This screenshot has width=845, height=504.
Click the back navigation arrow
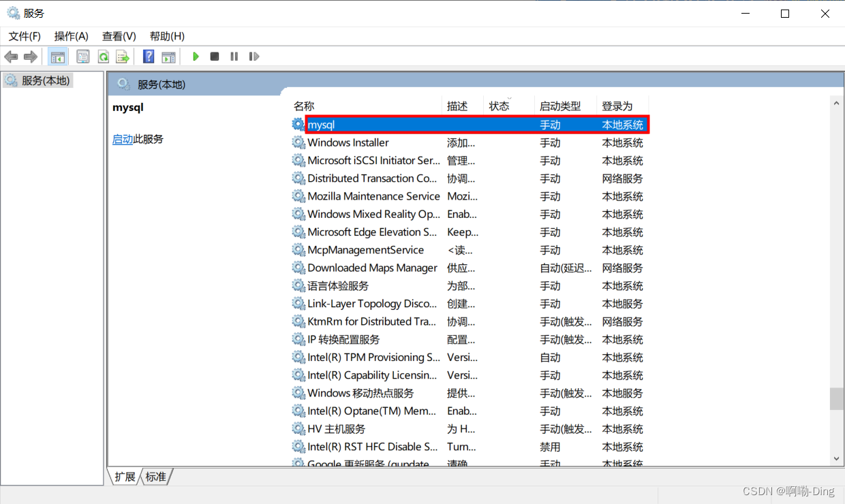coord(11,57)
